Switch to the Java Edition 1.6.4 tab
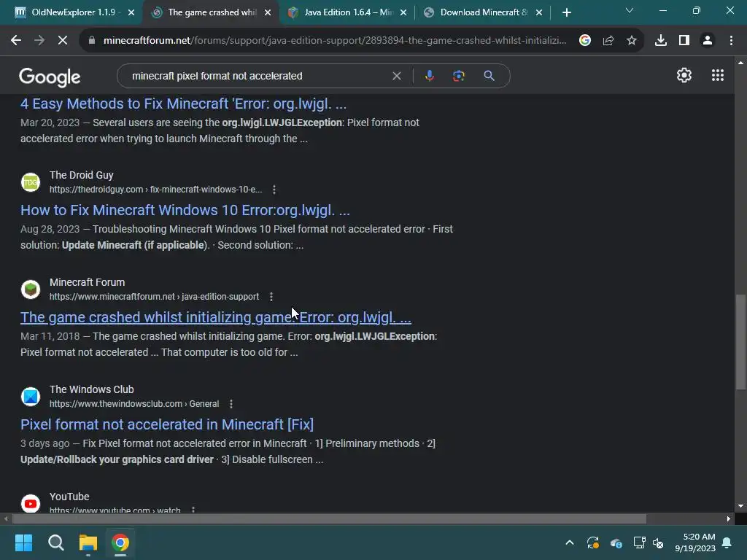The image size is (747, 560). click(347, 12)
